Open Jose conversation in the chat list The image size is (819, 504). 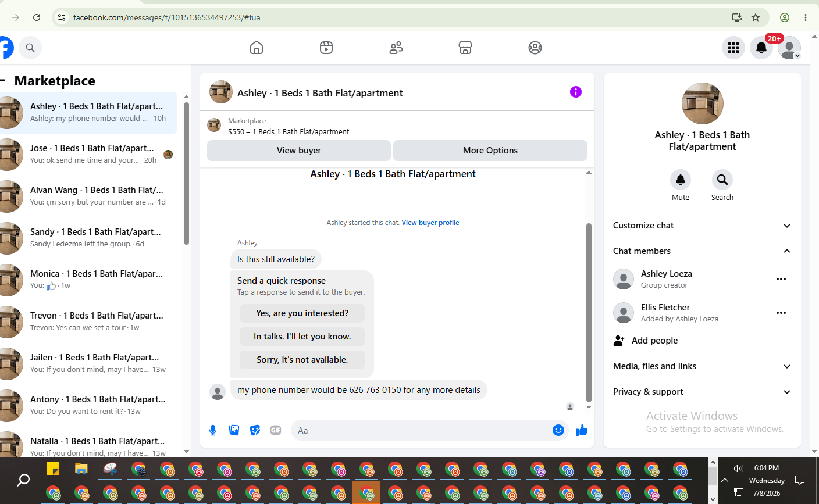point(88,154)
